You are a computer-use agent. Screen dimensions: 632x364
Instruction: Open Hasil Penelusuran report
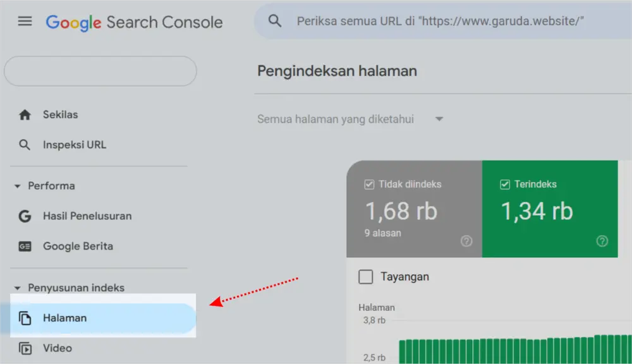point(87,216)
